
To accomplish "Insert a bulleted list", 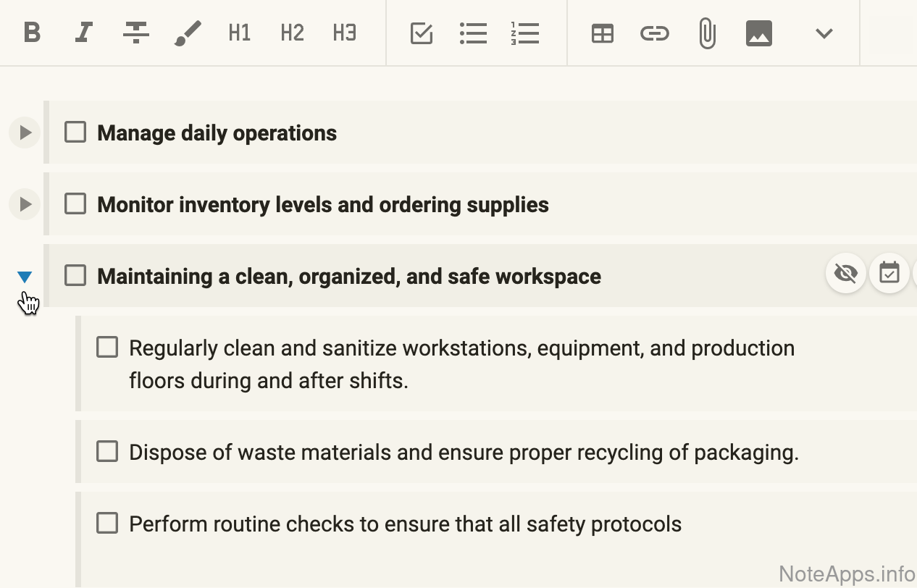I will [473, 33].
